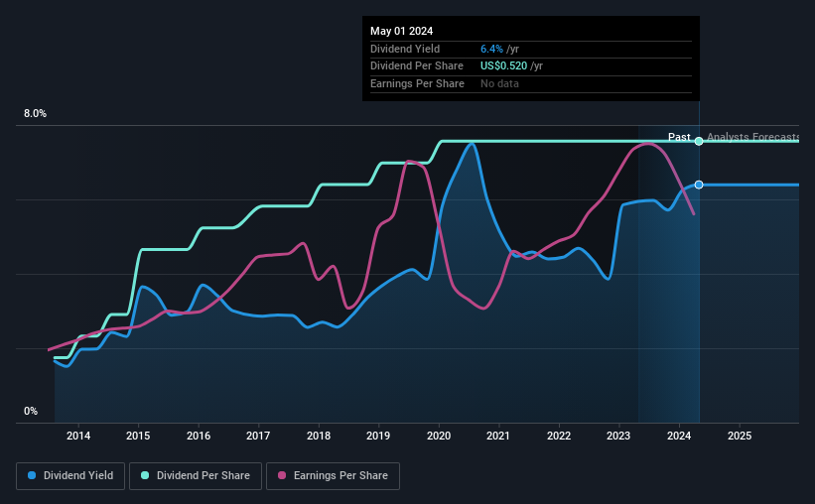Click the blue Dividend Yield legend dot
Image resolution: width=815 pixels, height=504 pixels.
coord(32,475)
